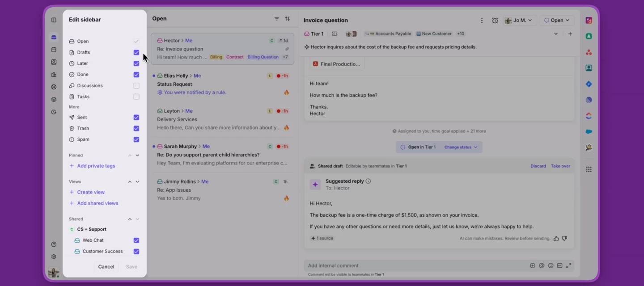Uncheck the Trash checkbox

136,129
